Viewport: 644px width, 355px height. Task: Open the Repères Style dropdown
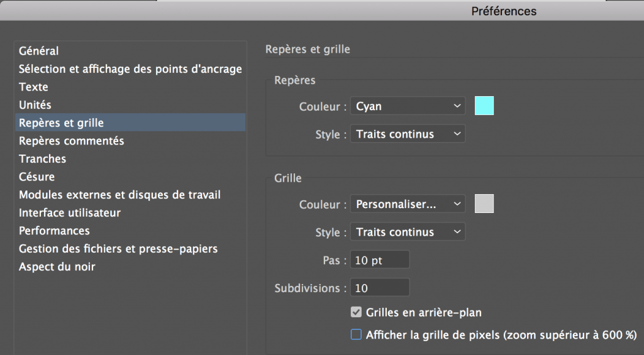(408, 134)
